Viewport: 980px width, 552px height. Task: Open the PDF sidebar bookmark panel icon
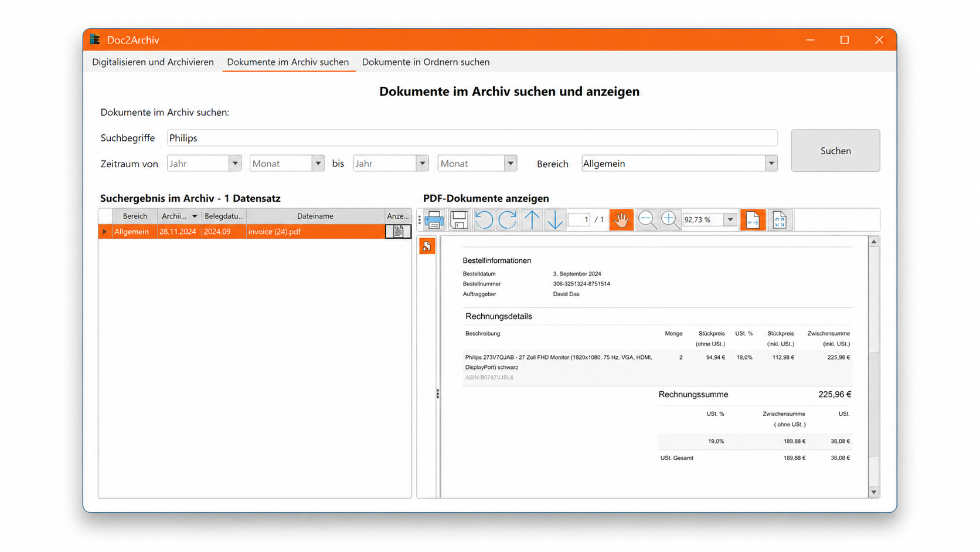pos(427,246)
